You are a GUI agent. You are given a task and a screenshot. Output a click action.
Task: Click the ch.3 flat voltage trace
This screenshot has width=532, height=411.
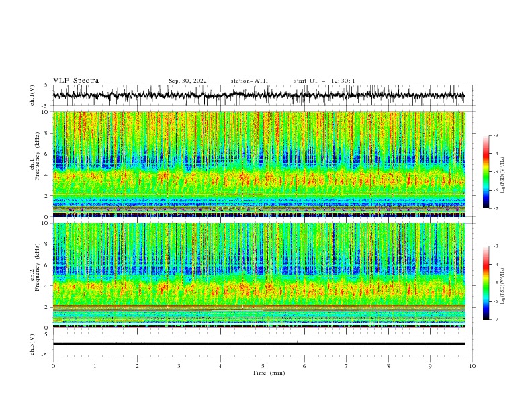point(259,344)
